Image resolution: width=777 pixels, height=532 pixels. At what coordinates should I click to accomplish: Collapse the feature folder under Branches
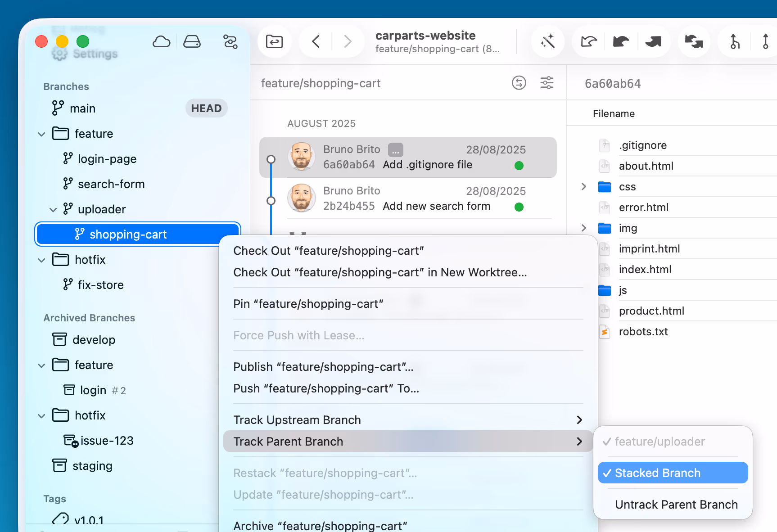tap(41, 134)
